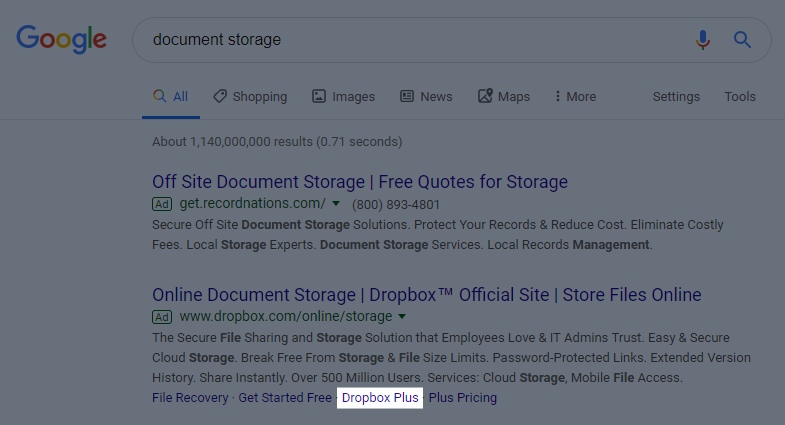Open Online Document Storage Dropbox ad link
The height and width of the screenshot is (425, 785).
click(427, 295)
